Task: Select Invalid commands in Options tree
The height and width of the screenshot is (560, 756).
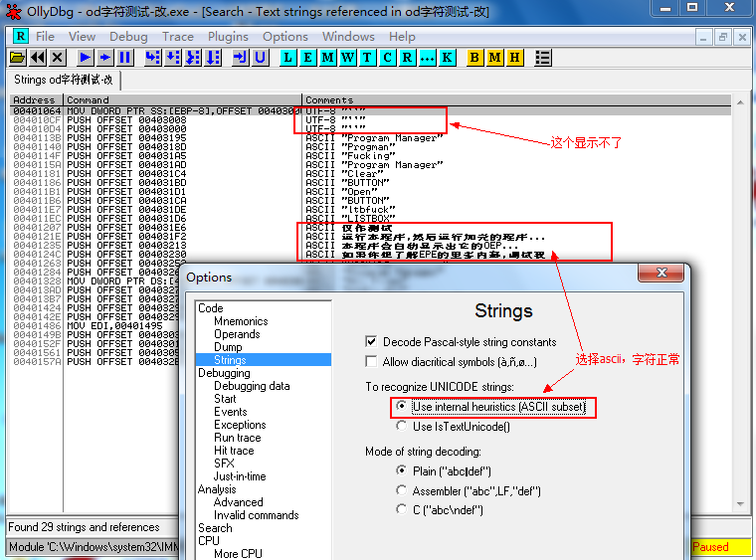Action: [x=256, y=515]
